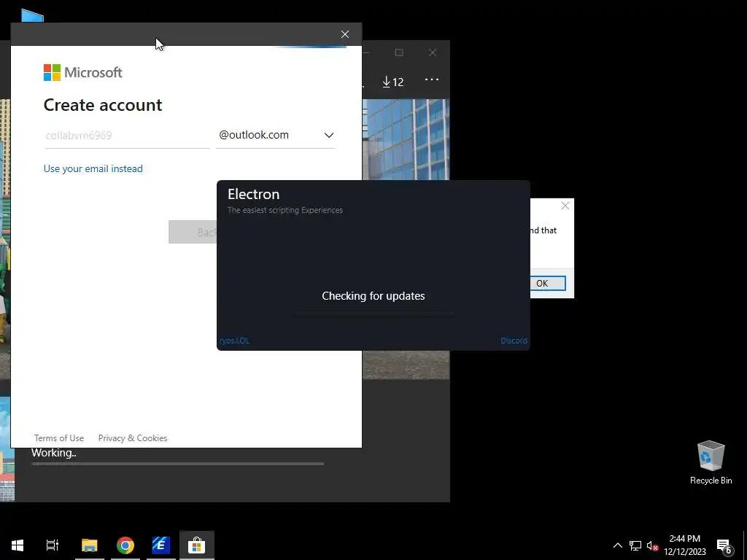
Task: Open the Store three-dots more menu
Action: pos(432,79)
